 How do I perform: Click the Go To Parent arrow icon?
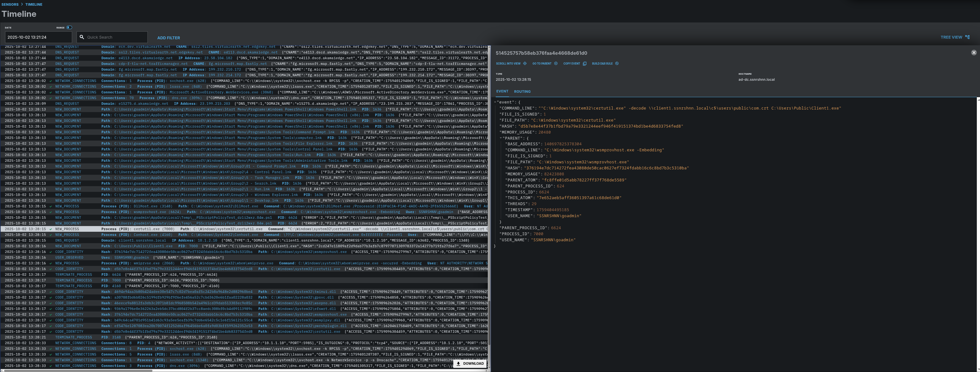click(x=556, y=64)
